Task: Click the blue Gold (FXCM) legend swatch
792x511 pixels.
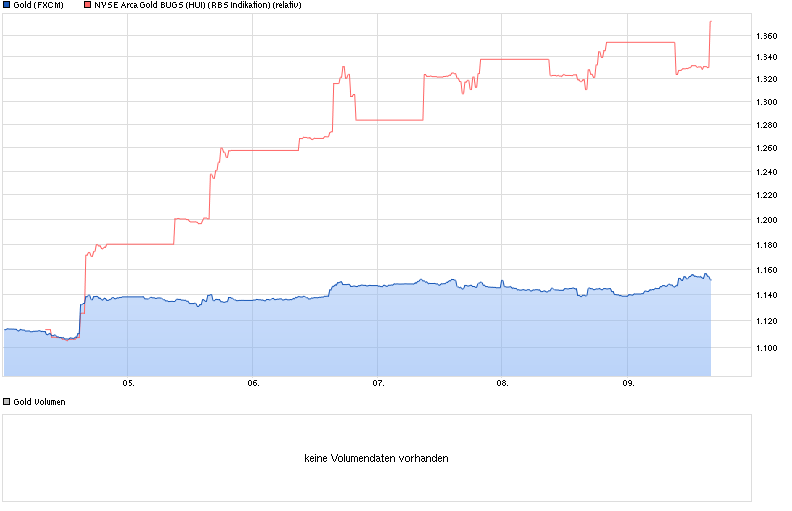Action: (x=7, y=5)
